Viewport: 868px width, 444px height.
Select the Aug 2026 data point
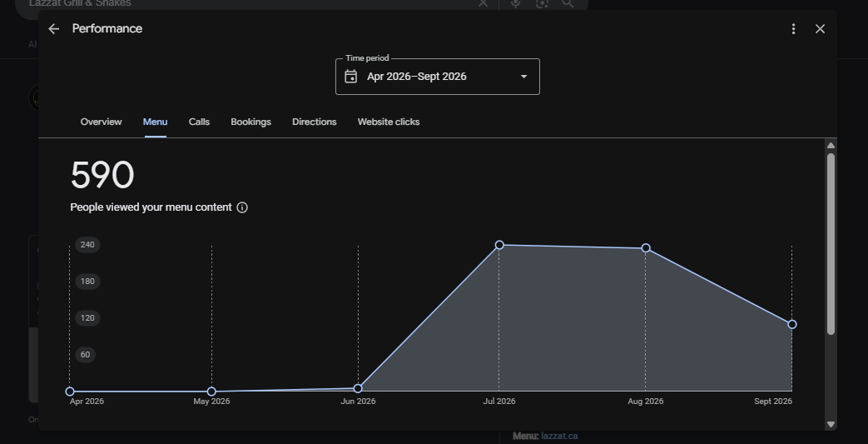[x=646, y=248]
